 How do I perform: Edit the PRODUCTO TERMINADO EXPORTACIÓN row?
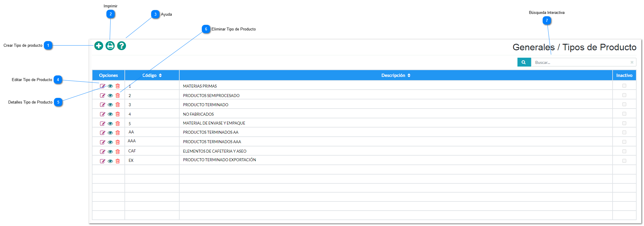click(x=103, y=161)
